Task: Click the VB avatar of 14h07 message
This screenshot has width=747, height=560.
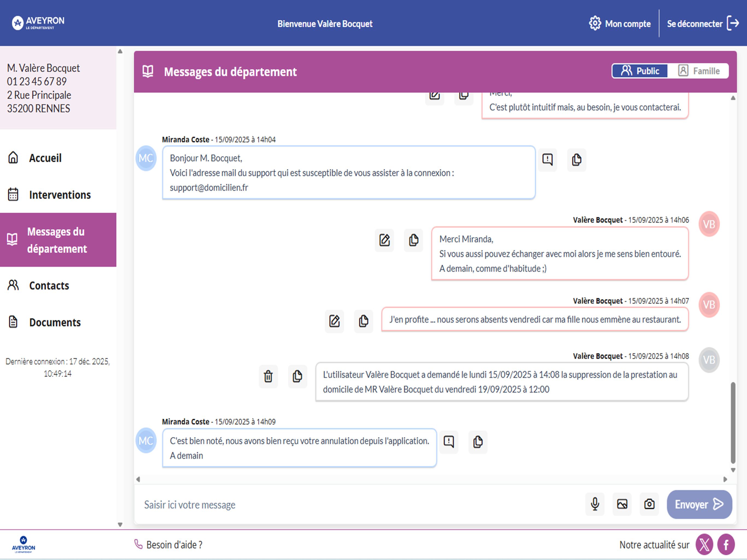Action: coord(709,305)
